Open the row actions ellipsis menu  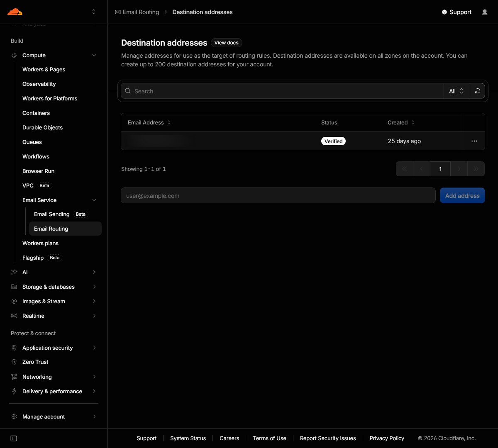tap(474, 141)
